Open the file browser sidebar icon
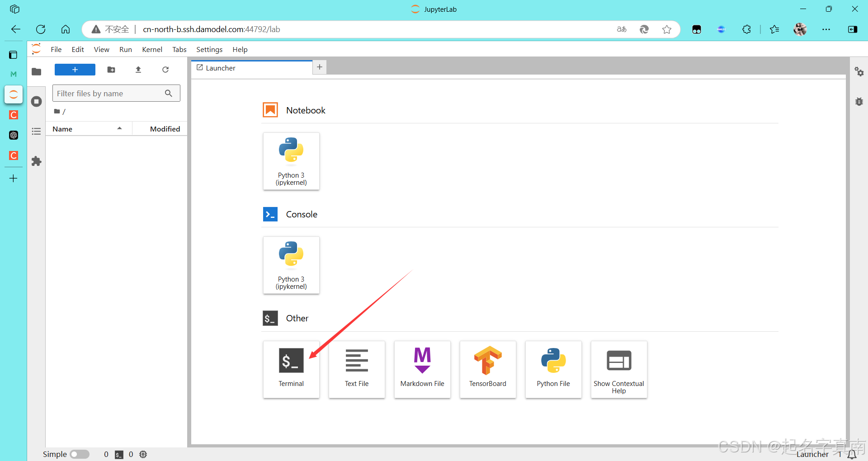This screenshot has height=461, width=868. [x=37, y=71]
